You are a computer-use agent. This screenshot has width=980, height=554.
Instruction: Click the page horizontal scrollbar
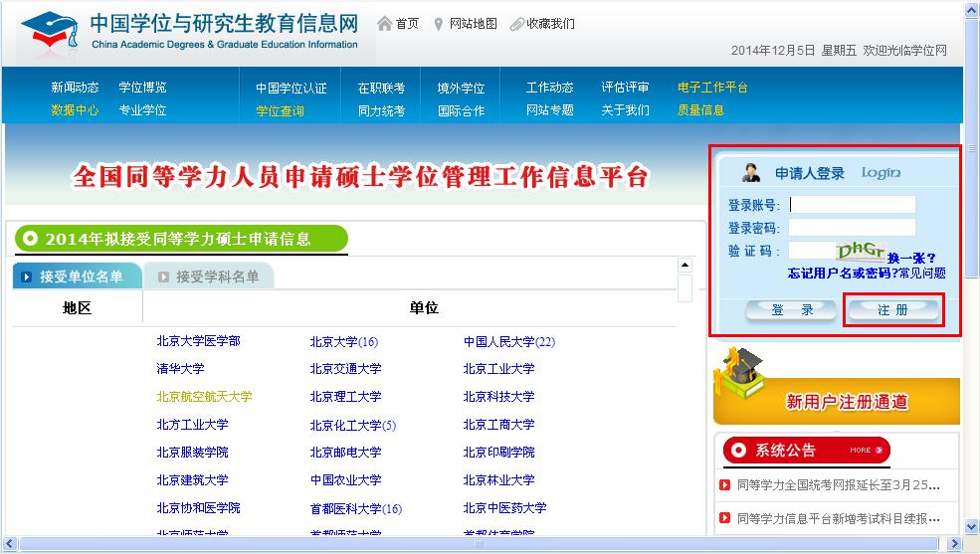pyautogui.click(x=478, y=544)
